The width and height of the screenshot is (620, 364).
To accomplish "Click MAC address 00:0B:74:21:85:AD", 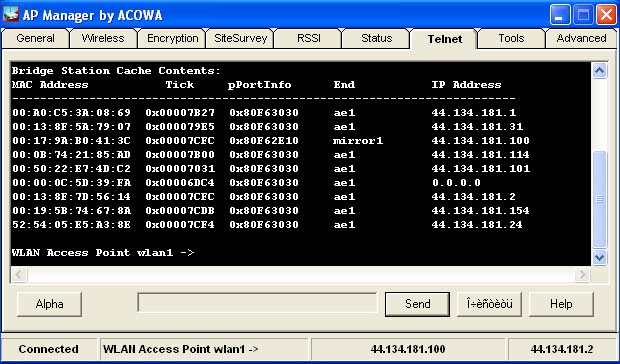I will [x=71, y=155].
